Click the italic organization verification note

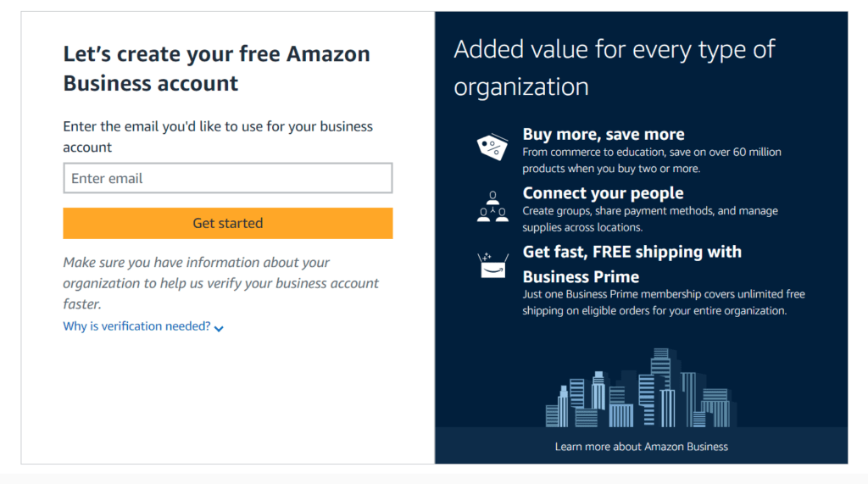pos(220,283)
